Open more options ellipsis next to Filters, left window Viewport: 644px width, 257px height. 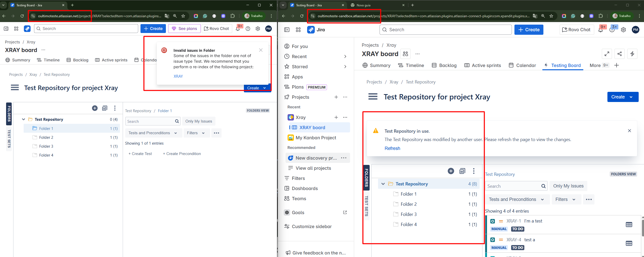216,133
